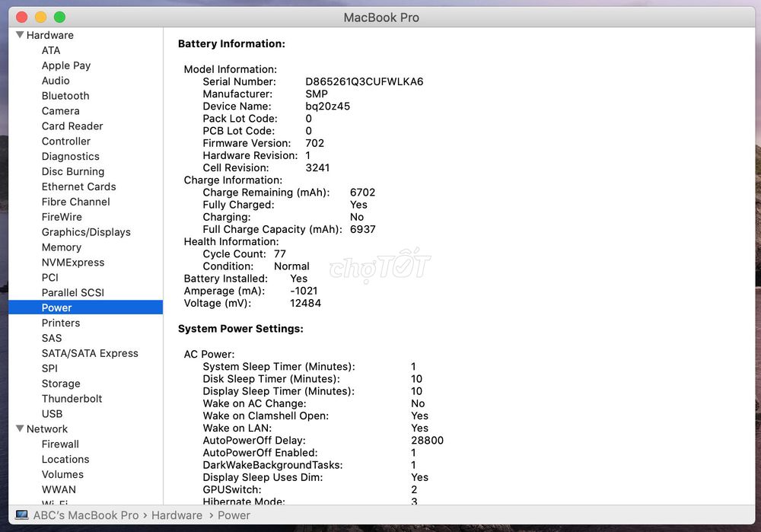Image resolution: width=761 pixels, height=532 pixels.
Task: Click the Battery Information heading
Action: [x=231, y=43]
